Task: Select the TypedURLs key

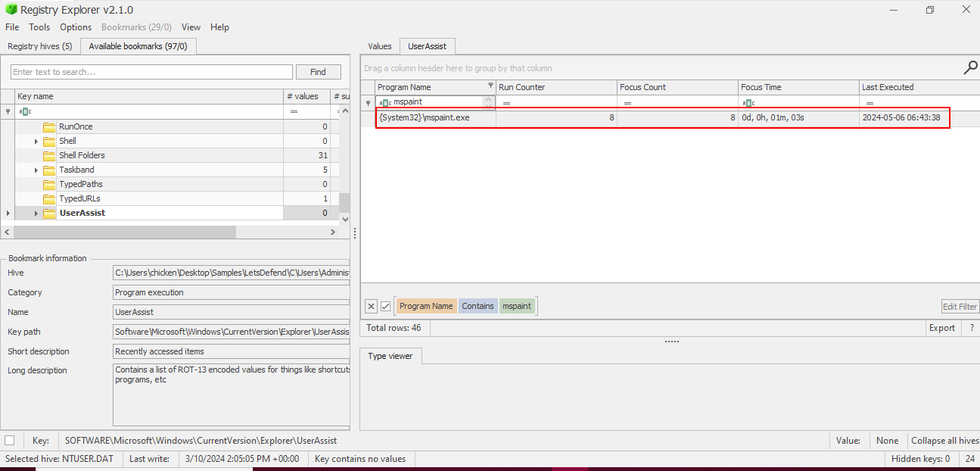Action: click(79, 198)
